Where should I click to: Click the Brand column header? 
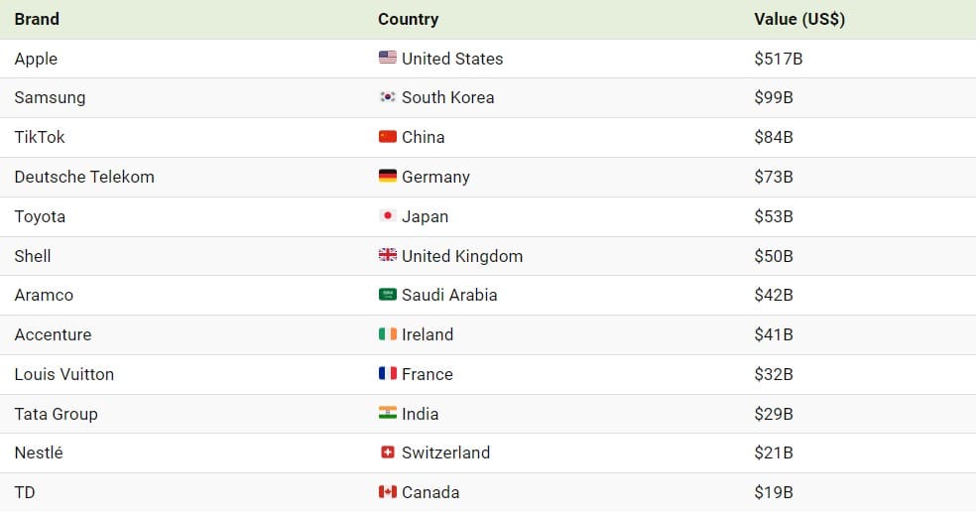pyautogui.click(x=37, y=19)
